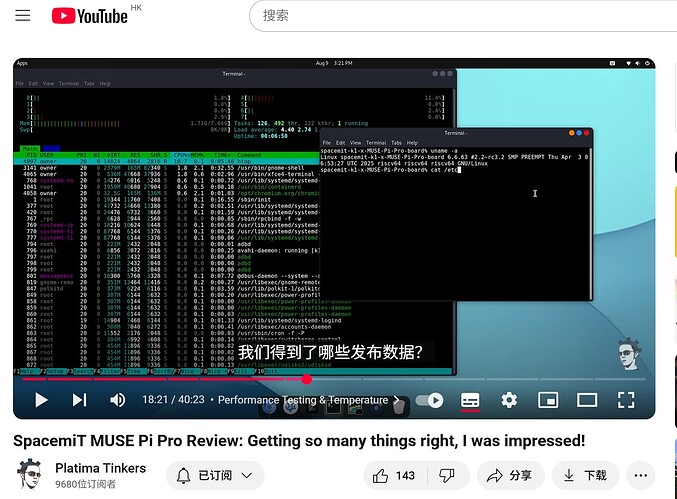Open the YouTube hamburger menu
Screen dimensions: 677x499
(x=23, y=16)
